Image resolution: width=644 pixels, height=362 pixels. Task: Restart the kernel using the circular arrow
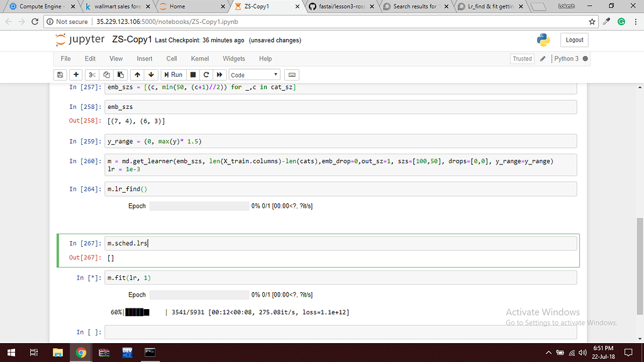(x=206, y=74)
